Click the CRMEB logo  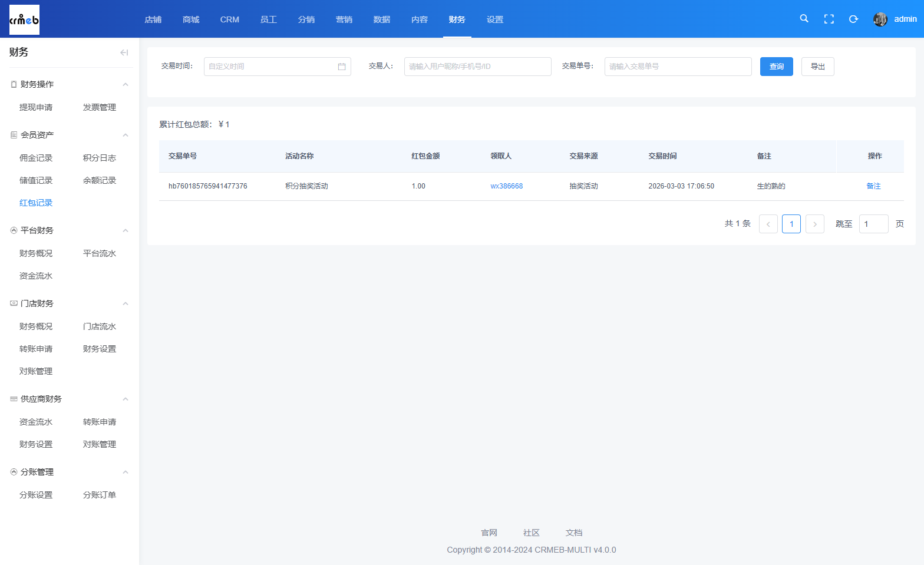point(24,19)
